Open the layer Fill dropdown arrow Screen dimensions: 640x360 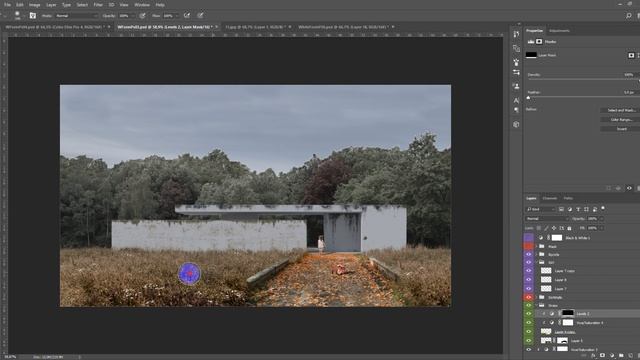coord(601,228)
